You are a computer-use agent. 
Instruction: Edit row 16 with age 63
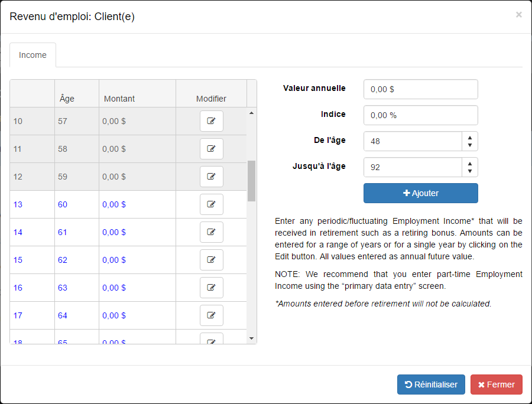[x=211, y=288]
